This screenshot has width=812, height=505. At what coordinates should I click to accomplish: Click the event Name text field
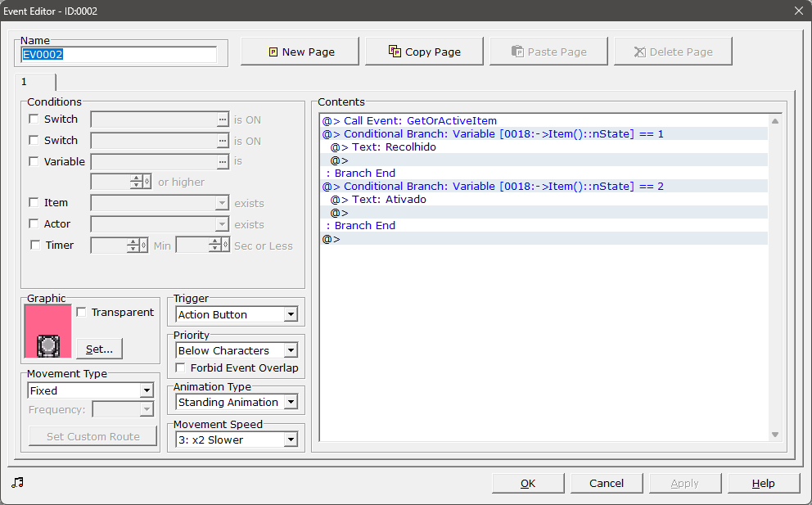pos(118,55)
